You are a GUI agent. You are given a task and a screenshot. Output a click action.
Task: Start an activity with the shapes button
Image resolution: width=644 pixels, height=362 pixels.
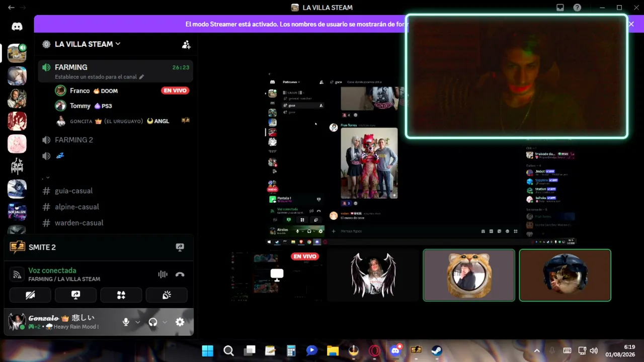pos(121,295)
